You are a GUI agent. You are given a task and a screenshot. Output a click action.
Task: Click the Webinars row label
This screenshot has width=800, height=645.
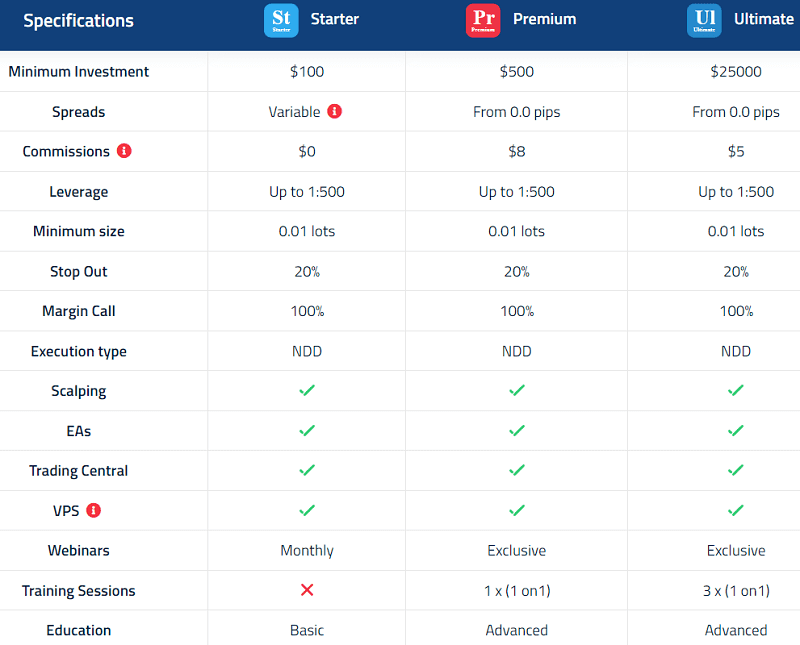pos(79,551)
